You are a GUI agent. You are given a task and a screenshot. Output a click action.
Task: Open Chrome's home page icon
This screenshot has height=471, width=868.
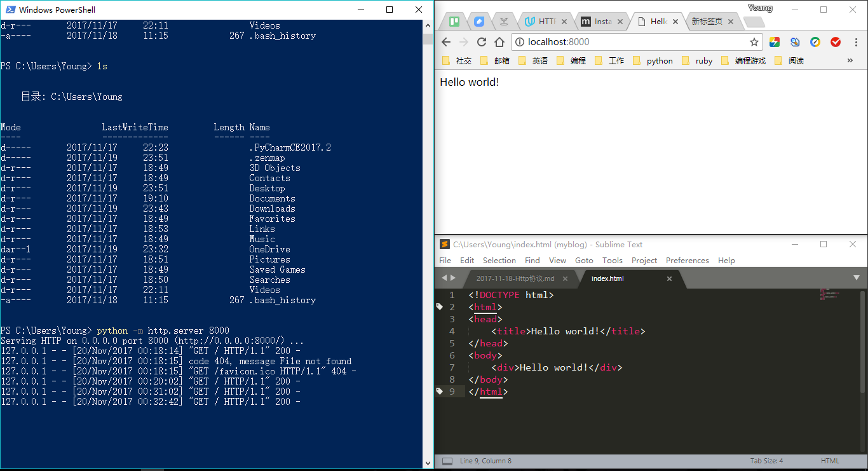coord(499,42)
